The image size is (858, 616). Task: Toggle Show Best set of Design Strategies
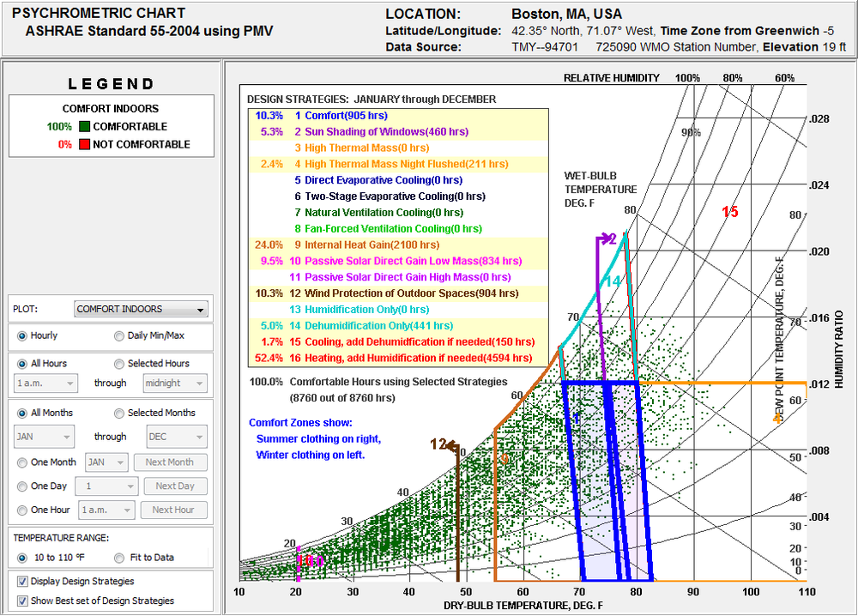[21, 601]
